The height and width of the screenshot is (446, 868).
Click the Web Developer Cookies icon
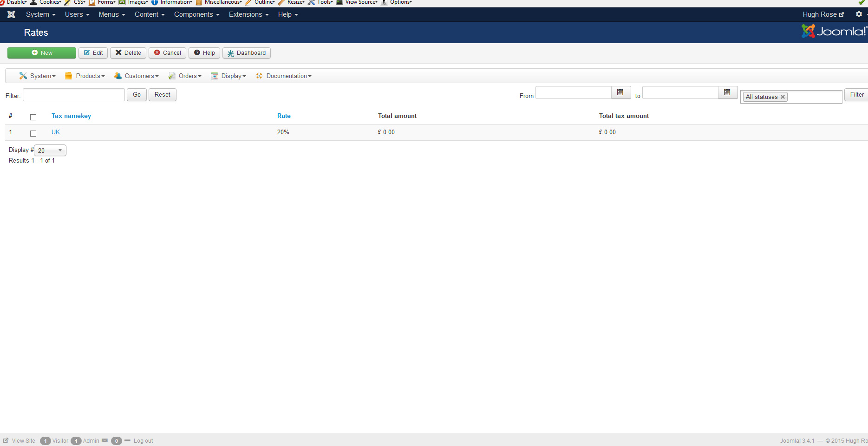coord(33,2)
